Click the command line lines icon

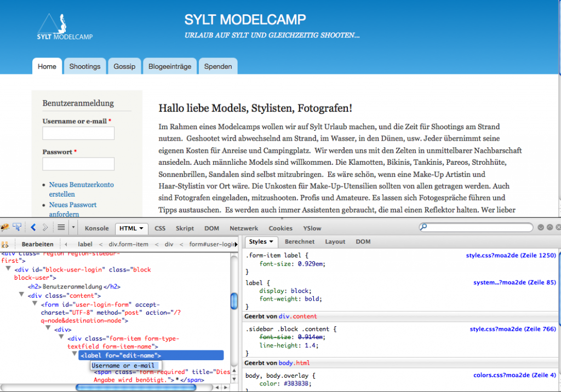[61, 227]
